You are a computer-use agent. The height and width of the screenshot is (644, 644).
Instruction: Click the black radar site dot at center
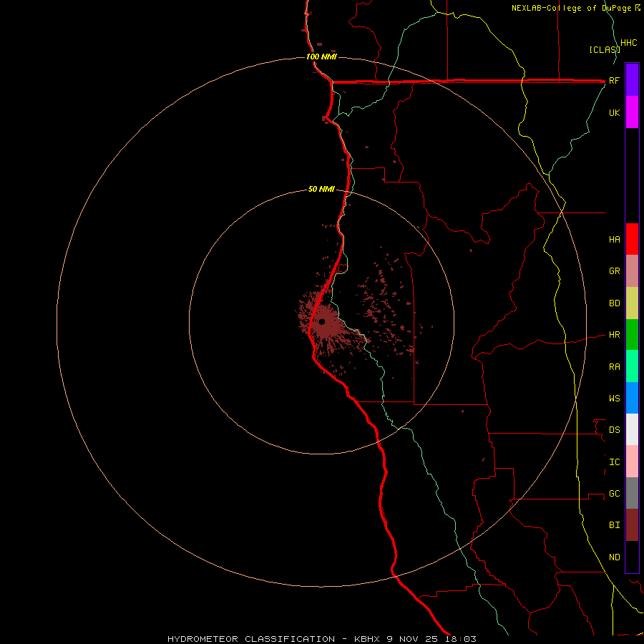tap(321, 321)
